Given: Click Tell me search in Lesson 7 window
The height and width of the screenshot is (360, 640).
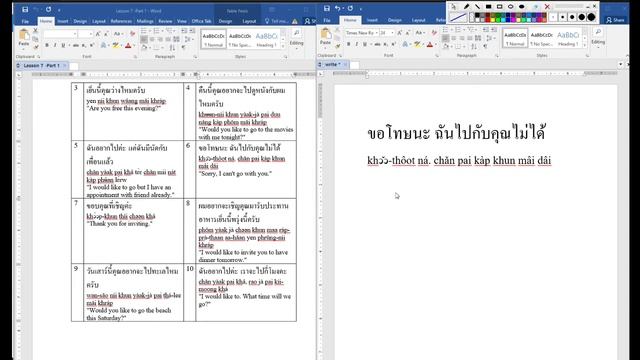Looking at the screenshot, I should point(276,21).
